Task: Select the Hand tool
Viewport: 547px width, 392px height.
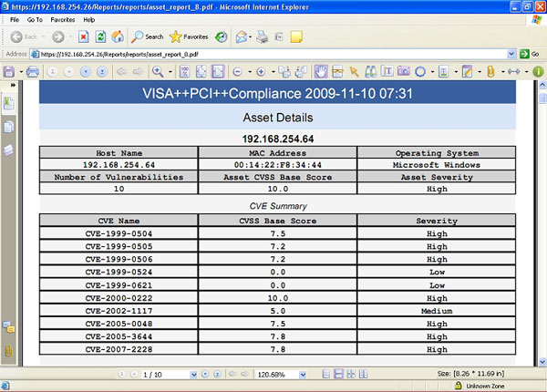Action: [x=321, y=72]
